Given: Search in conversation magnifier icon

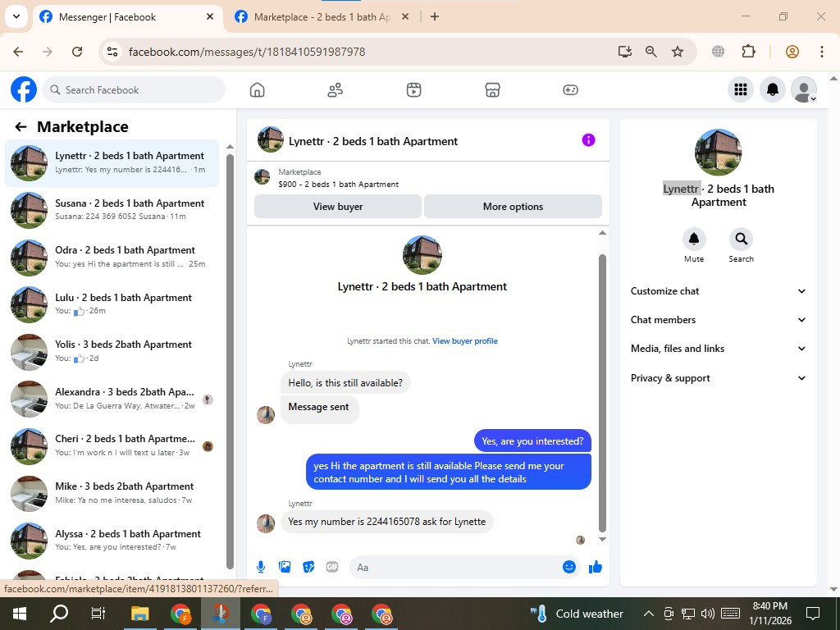Looking at the screenshot, I should tap(741, 239).
